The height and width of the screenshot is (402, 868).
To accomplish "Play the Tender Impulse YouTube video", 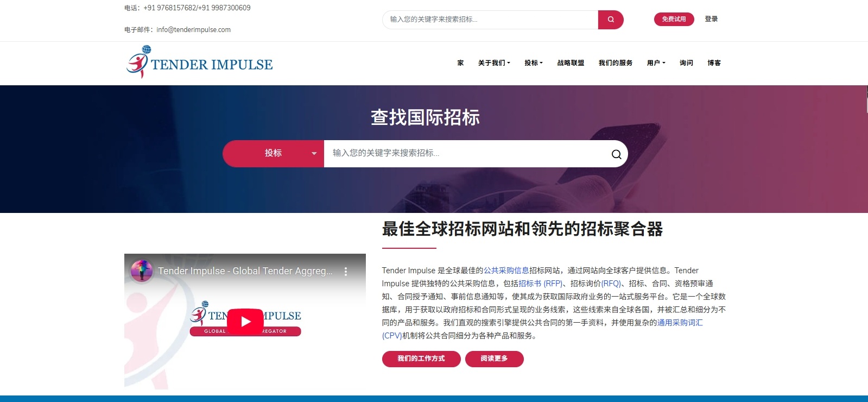I will pyautogui.click(x=245, y=322).
